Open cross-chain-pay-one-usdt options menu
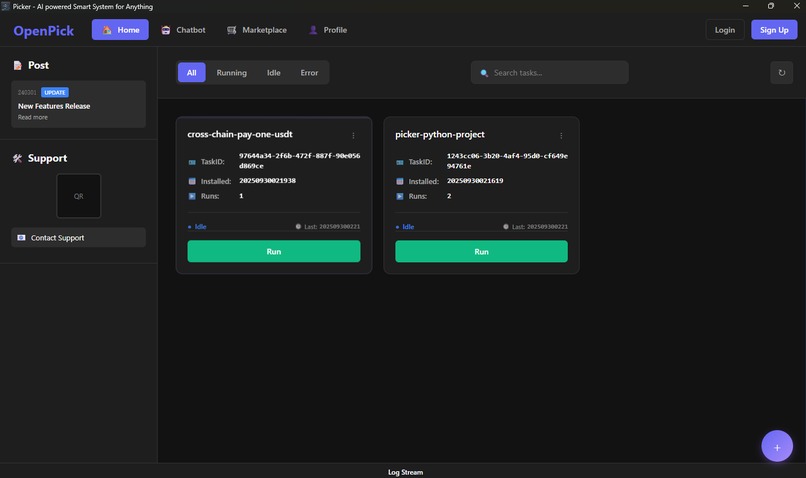The image size is (806, 478). coord(353,135)
